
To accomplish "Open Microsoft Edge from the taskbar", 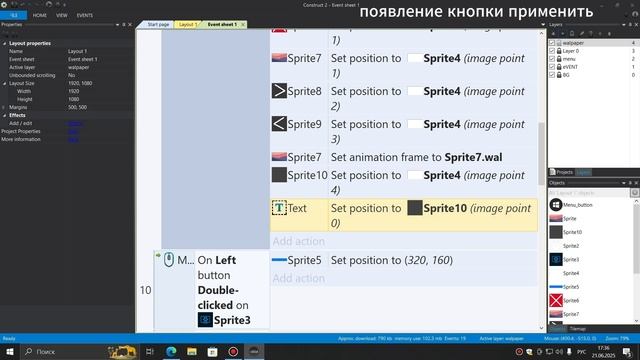I will pyautogui.click(x=171, y=351).
